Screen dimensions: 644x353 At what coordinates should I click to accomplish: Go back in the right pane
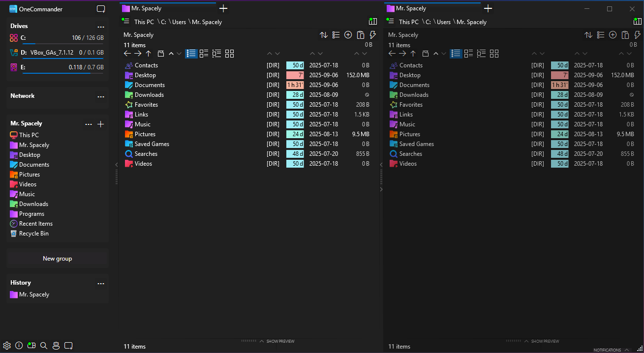[392, 54]
